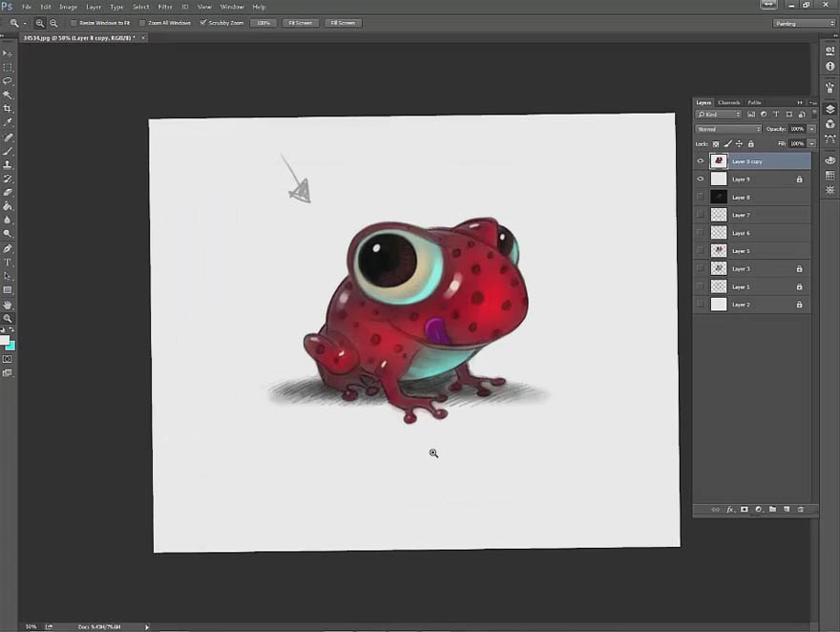Screen dimensions: 840x632
Task: Show Layer 3
Action: pos(701,269)
